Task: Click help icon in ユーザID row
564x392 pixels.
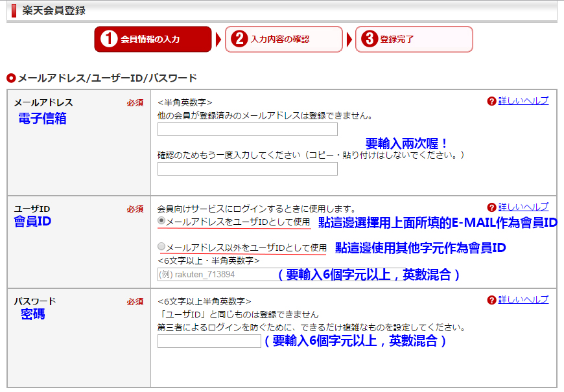Action: tap(491, 207)
